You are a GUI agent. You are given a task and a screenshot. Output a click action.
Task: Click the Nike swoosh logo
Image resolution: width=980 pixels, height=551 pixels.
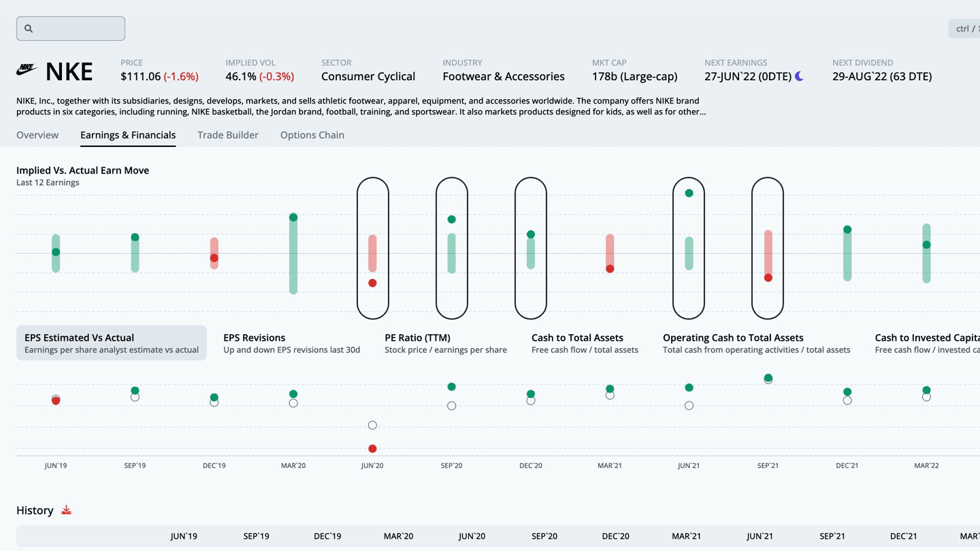[27, 69]
